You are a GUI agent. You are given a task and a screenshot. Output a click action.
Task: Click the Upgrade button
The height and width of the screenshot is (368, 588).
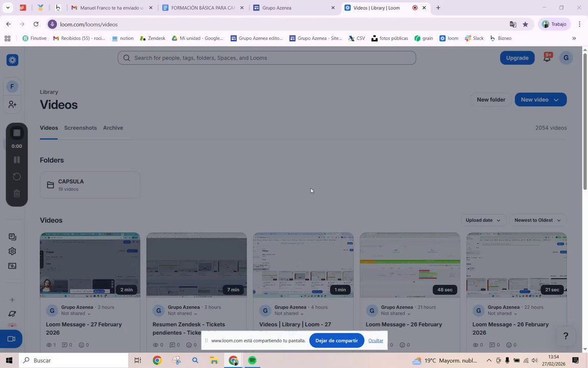click(517, 58)
